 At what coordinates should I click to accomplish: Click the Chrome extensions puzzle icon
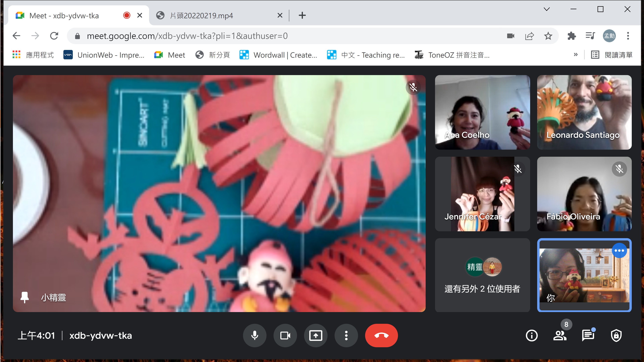[572, 36]
